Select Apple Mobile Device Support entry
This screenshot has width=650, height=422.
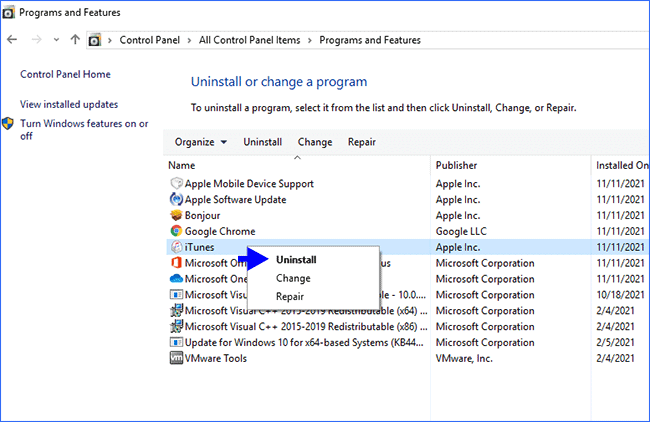click(x=249, y=184)
